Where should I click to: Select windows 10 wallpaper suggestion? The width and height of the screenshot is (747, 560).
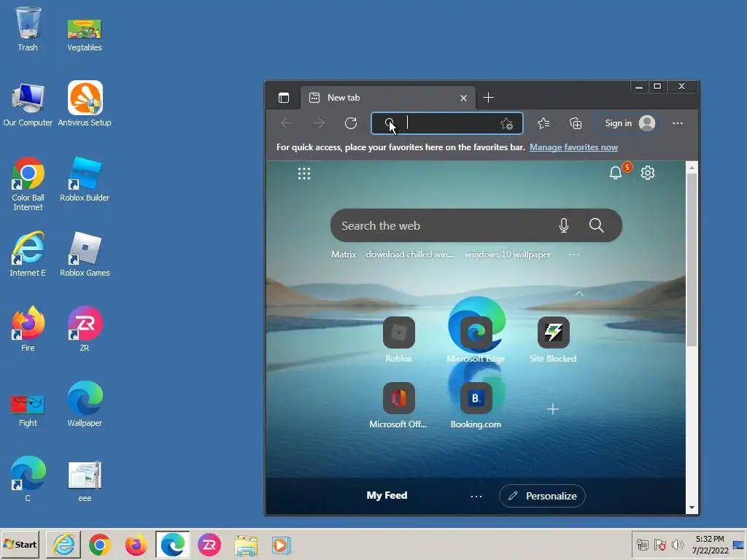pyautogui.click(x=508, y=254)
